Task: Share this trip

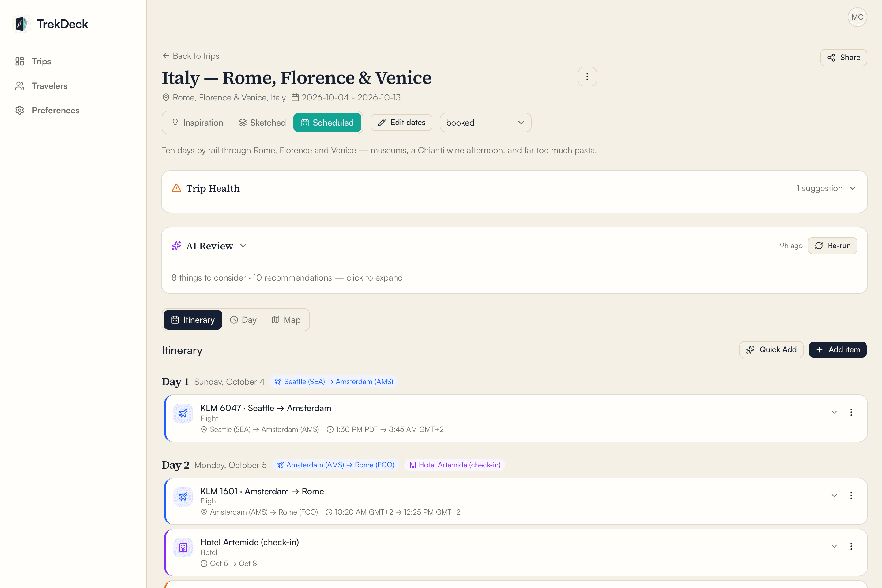Action: [843, 57]
